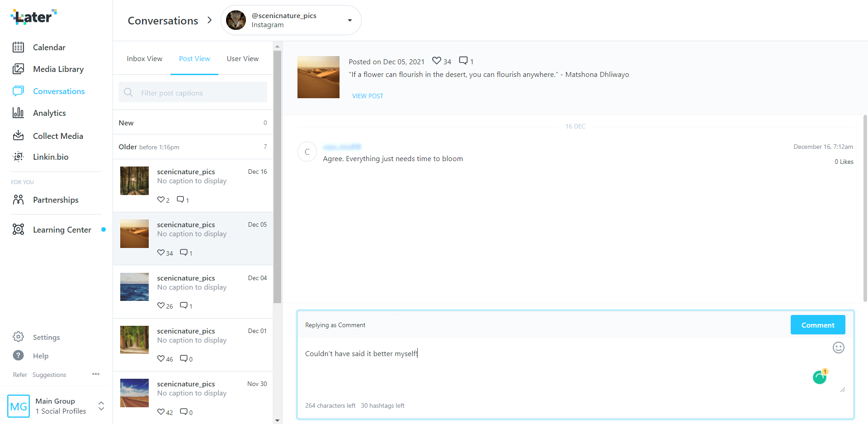Click heart icon on Dec 16 post
The height and width of the screenshot is (424, 868).
[x=160, y=200]
